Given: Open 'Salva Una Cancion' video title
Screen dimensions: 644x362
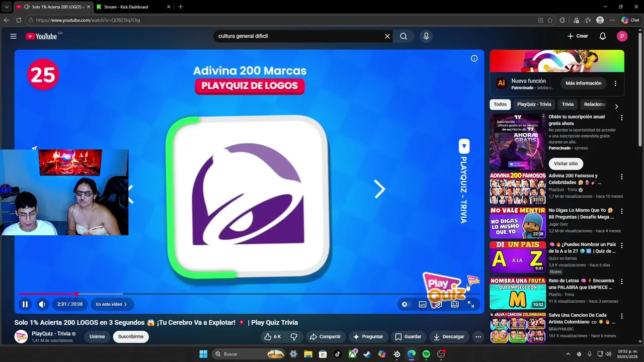Looking at the screenshot, I should point(582,319).
